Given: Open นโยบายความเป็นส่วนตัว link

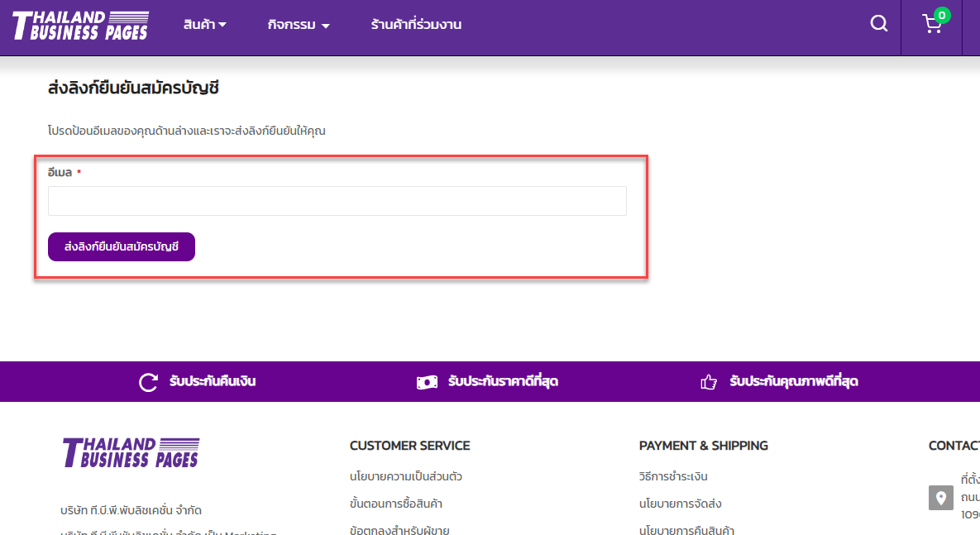Looking at the screenshot, I should [405, 476].
